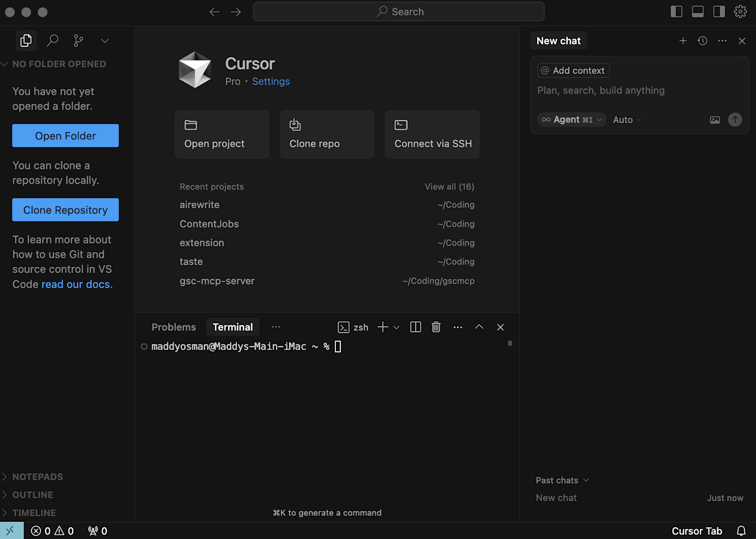This screenshot has height=539, width=756.
Task: Open the past 'New chat' entry
Action: pyautogui.click(x=639, y=498)
